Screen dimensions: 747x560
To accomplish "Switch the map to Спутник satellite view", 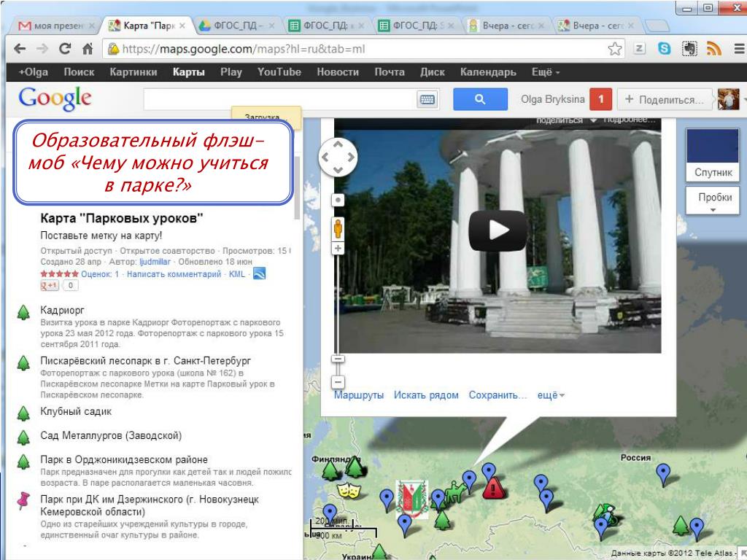I will click(712, 155).
